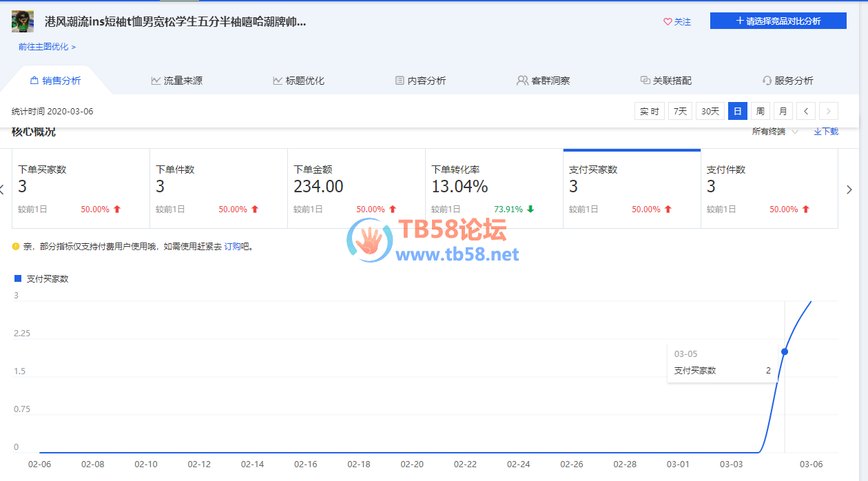The width and height of the screenshot is (868, 481).
Task: Open the 内容分析 tab
Action: click(420, 81)
